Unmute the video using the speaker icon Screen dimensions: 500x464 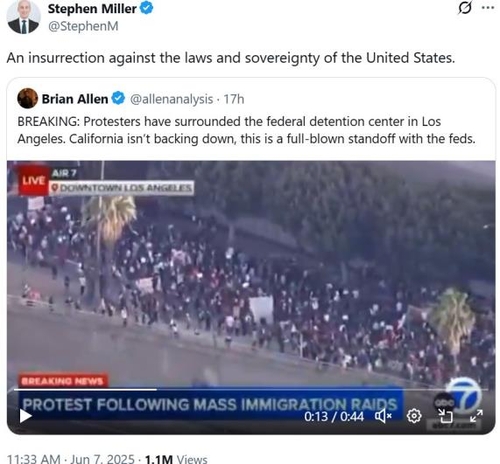(383, 416)
